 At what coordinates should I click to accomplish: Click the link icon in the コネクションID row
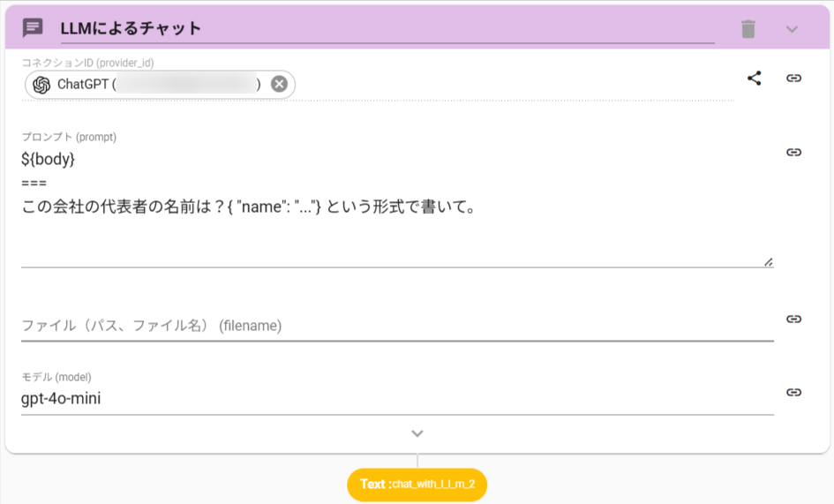click(x=793, y=78)
